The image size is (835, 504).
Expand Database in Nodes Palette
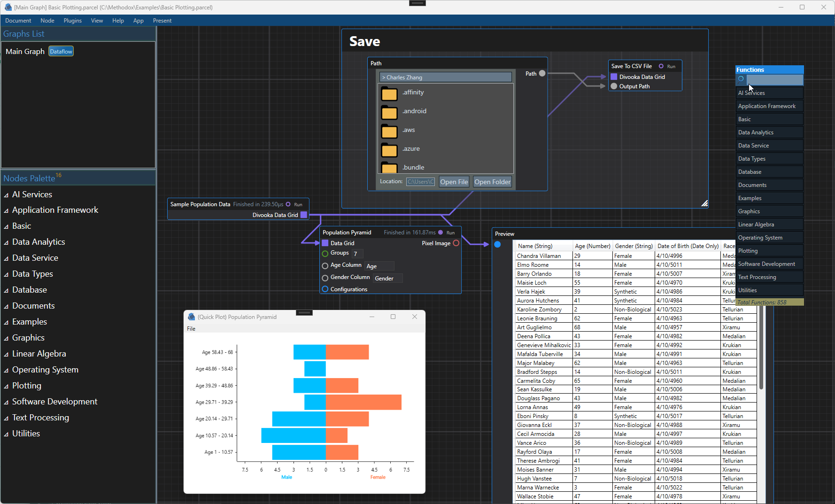pos(7,290)
